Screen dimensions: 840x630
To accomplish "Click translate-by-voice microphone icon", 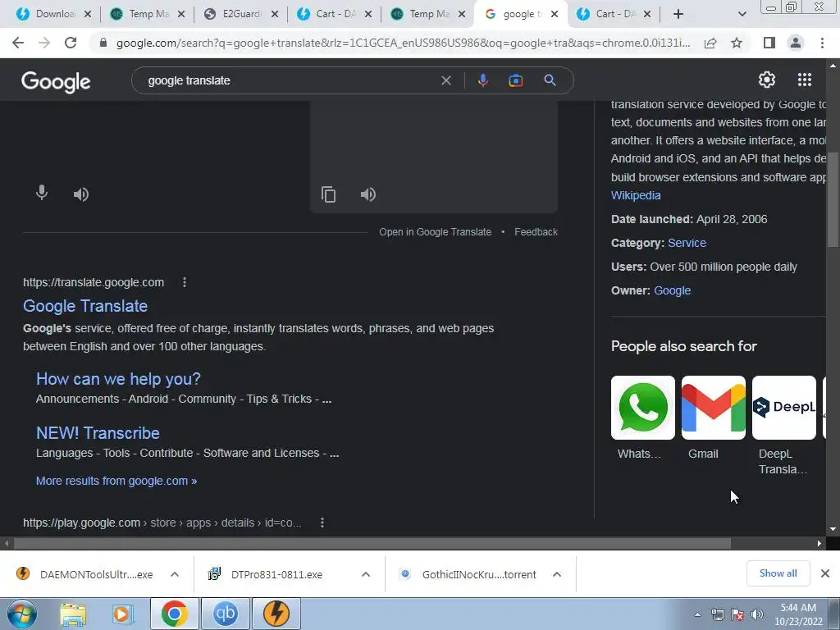I will coord(42,193).
